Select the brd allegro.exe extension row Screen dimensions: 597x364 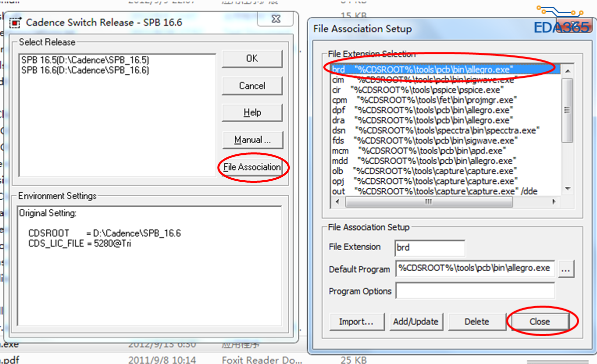point(445,69)
